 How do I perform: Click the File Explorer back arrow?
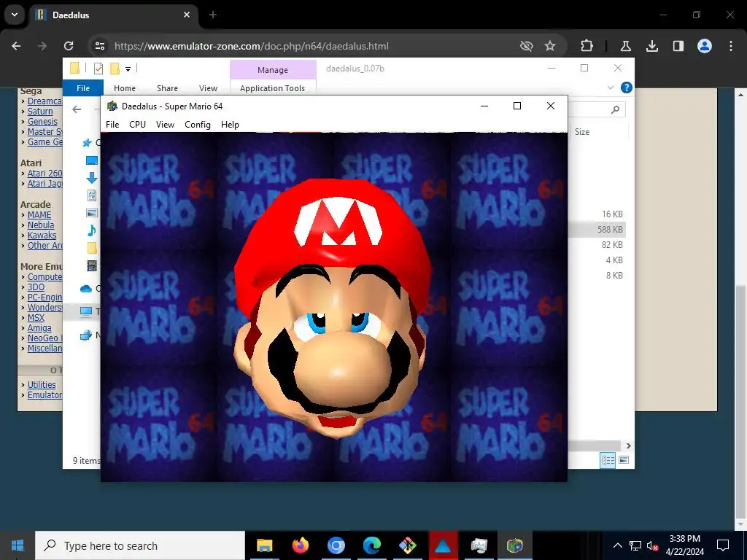[77, 109]
